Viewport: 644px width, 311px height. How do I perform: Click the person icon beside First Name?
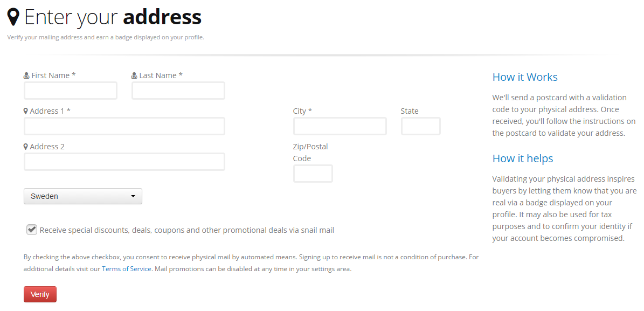[x=26, y=76]
